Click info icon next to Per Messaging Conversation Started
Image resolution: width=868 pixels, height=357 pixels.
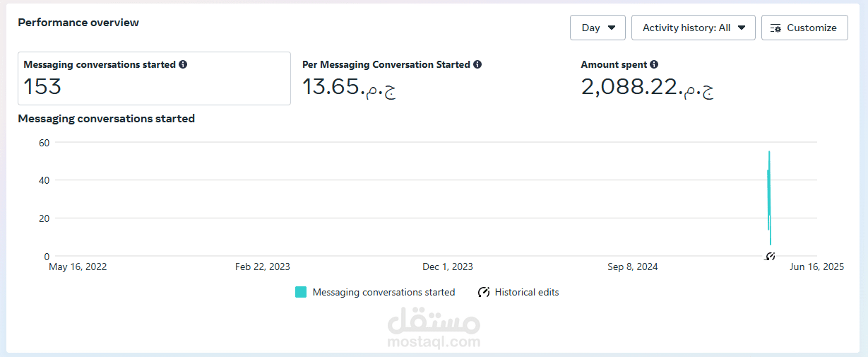tap(477, 64)
